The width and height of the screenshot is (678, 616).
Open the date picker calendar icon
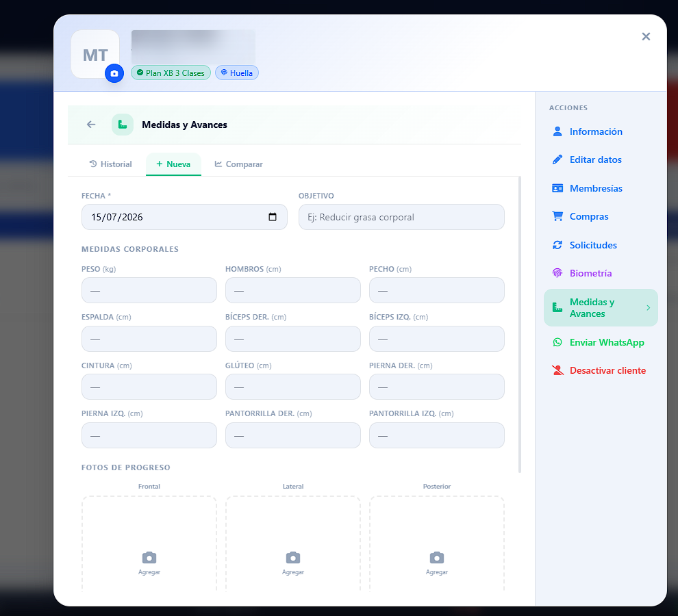[273, 216]
